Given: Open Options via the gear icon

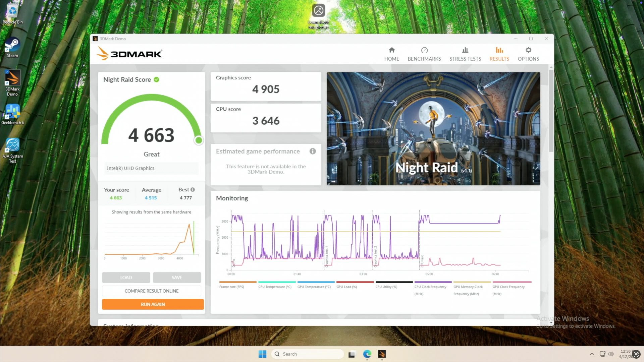Looking at the screenshot, I should 528,53.
